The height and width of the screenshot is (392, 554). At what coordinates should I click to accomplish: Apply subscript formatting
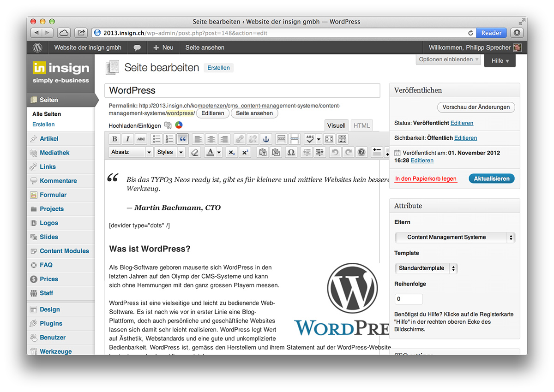click(232, 152)
